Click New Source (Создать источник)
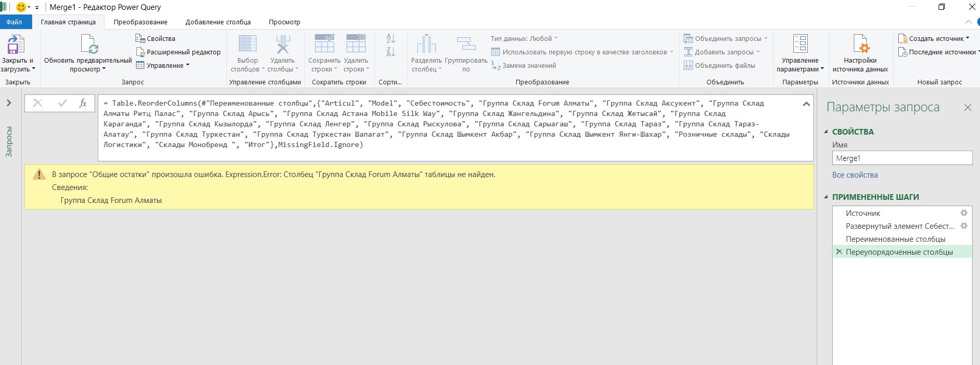This screenshot has width=980, height=365. tap(933, 38)
